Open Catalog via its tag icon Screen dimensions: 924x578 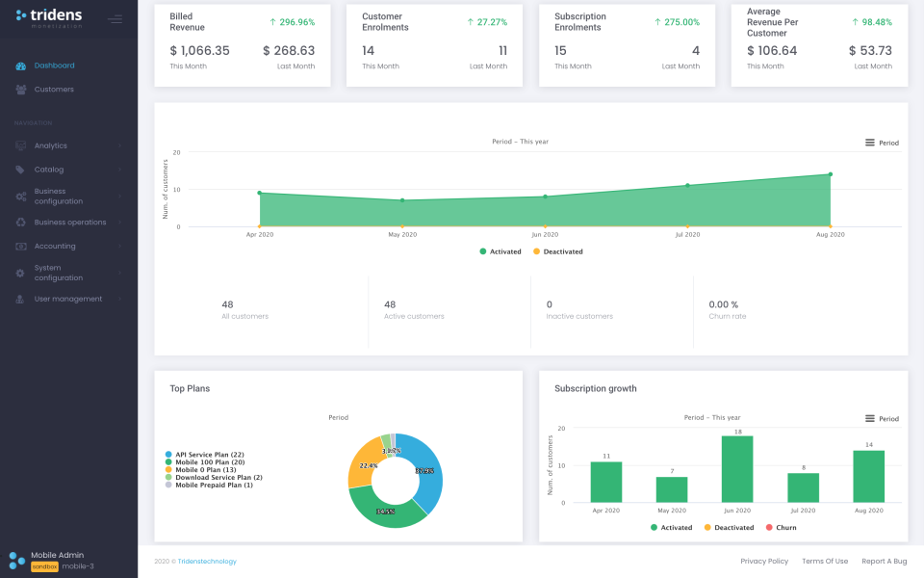19,169
